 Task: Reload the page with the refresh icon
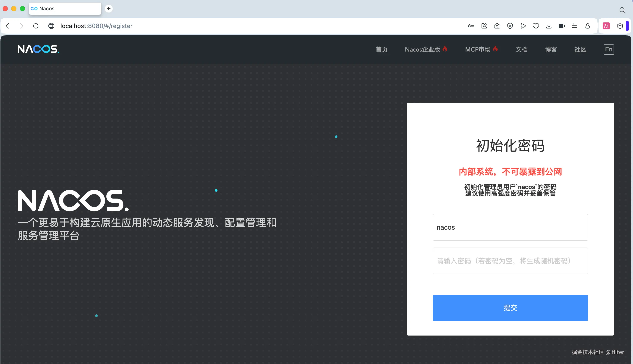(x=36, y=26)
